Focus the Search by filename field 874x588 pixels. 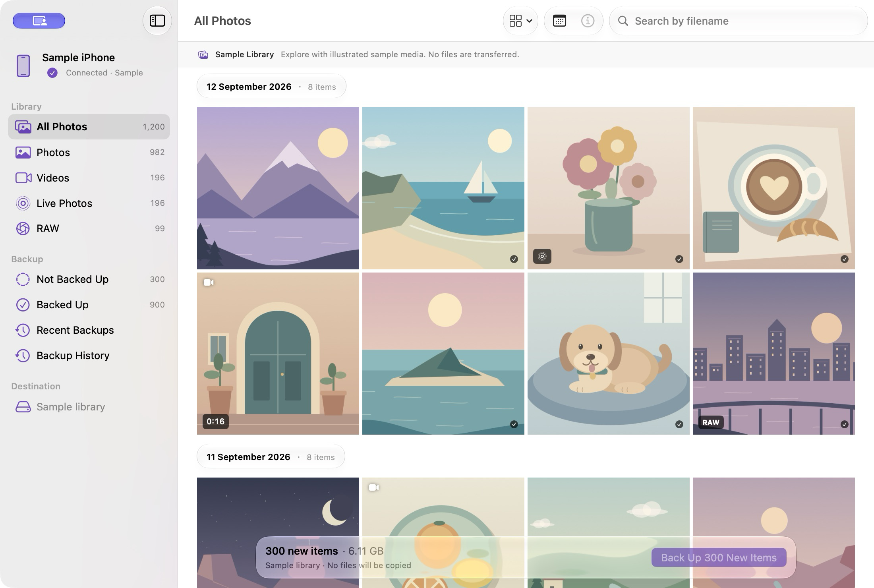click(x=738, y=21)
